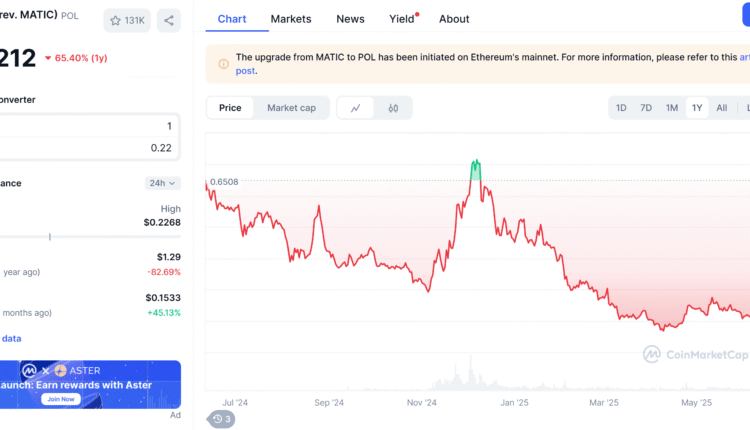
Task: Open the 24h range dropdown
Action: click(162, 183)
